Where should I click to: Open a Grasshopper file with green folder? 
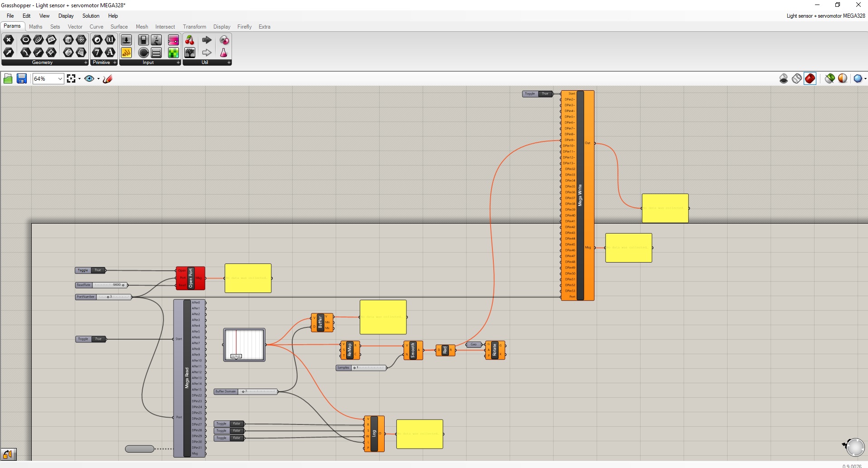click(8, 79)
